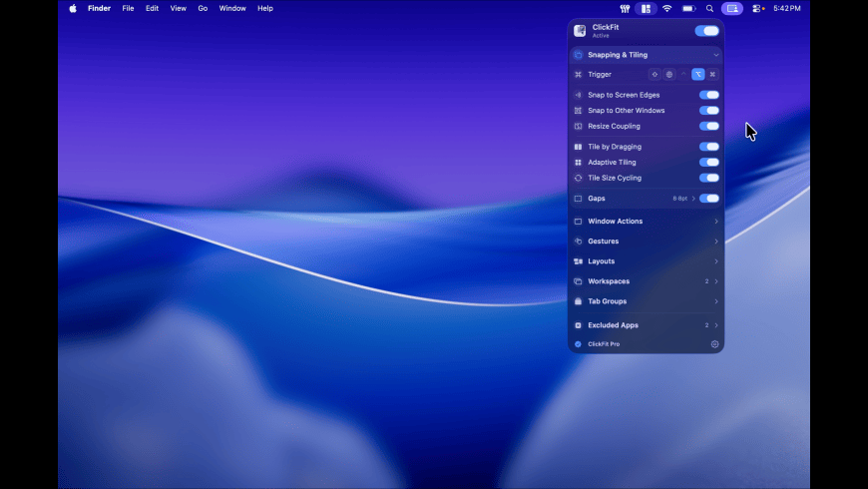This screenshot has height=489, width=868.
Task: Click the Layouts icon
Action: point(578,260)
